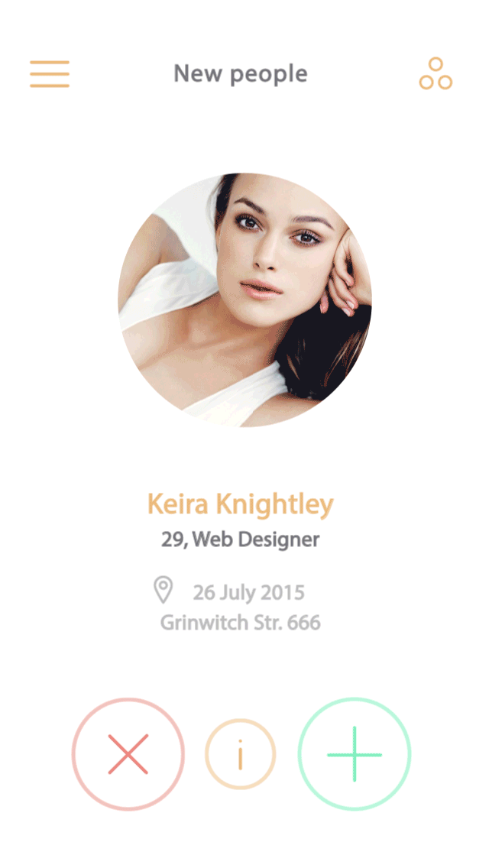Click the 26 July 2015 date

(248, 592)
